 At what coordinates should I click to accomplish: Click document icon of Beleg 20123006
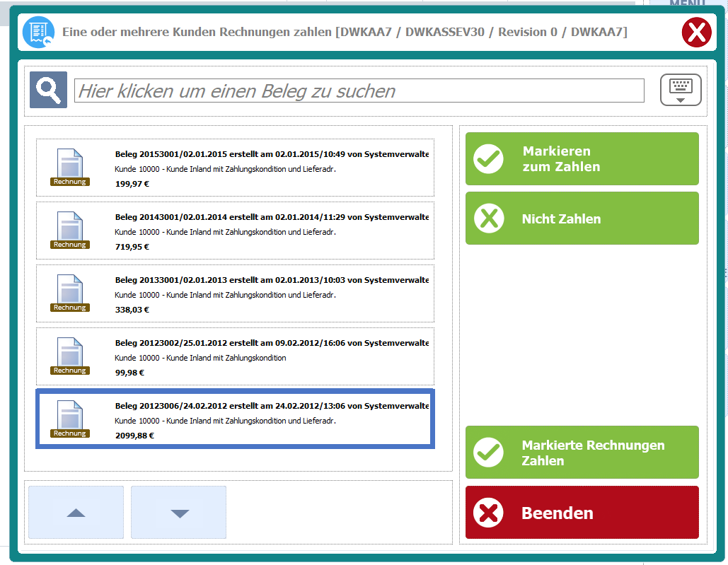pos(69,417)
